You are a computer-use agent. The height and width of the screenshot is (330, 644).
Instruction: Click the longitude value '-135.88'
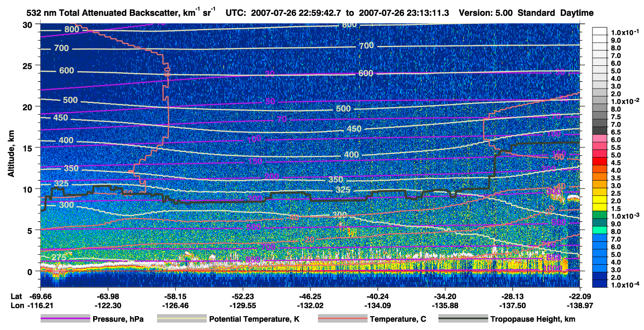[445, 306]
